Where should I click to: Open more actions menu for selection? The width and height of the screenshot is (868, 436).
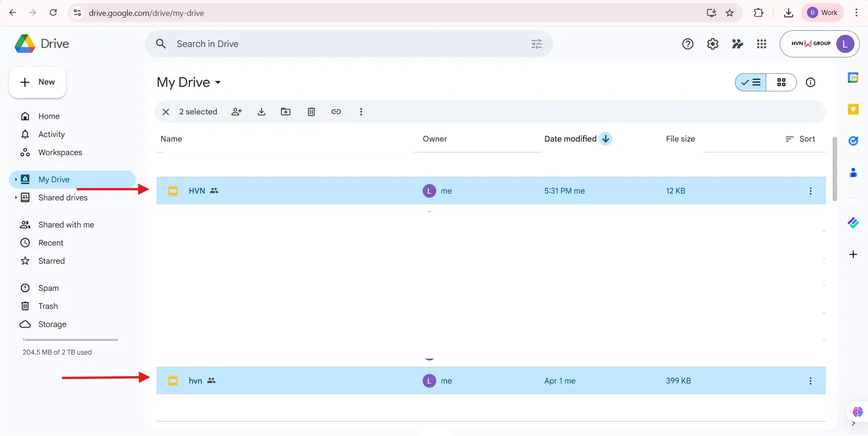tap(361, 112)
